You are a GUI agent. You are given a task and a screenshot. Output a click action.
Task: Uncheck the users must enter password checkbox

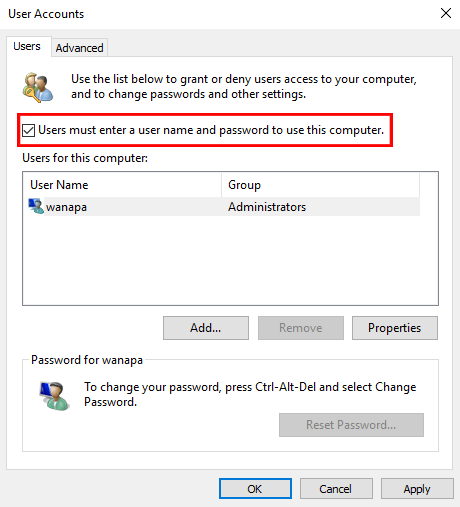pyautogui.click(x=28, y=130)
